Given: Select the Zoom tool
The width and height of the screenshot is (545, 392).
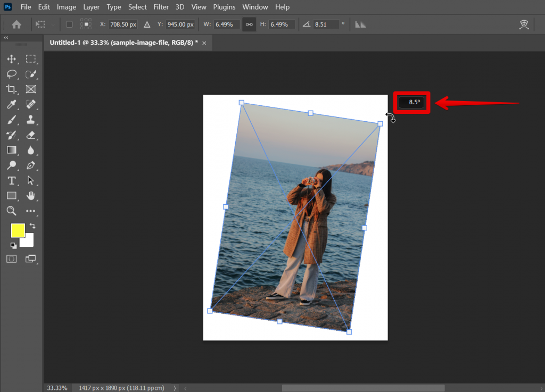Looking at the screenshot, I should coord(12,211).
